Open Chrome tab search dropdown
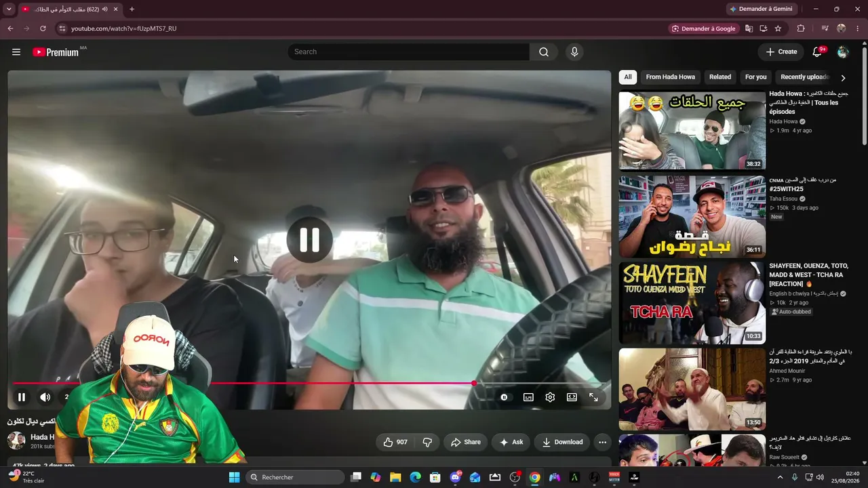868x488 pixels. pyautogui.click(x=9, y=9)
